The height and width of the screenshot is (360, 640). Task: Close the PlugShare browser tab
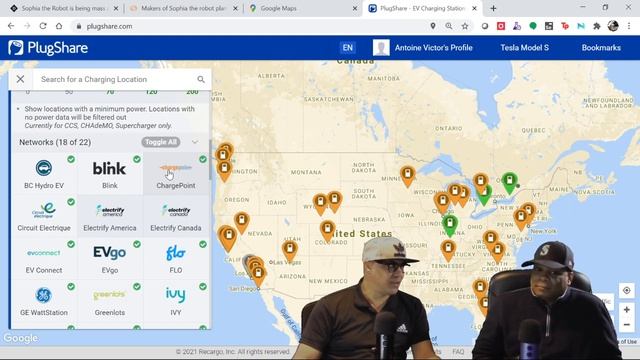click(474, 8)
